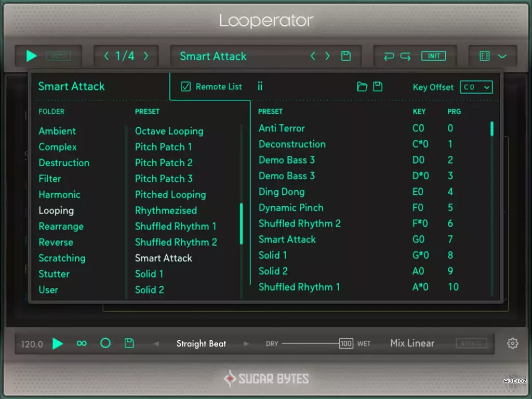Viewport: 532px width, 399px height.
Task: Expand the chevron next to grid icon
Action: [x=502, y=56]
